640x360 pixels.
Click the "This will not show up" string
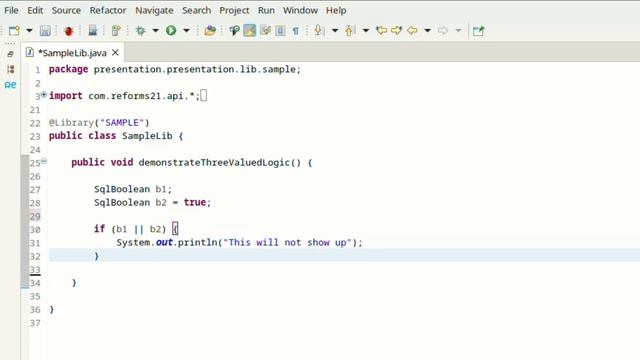point(287,242)
